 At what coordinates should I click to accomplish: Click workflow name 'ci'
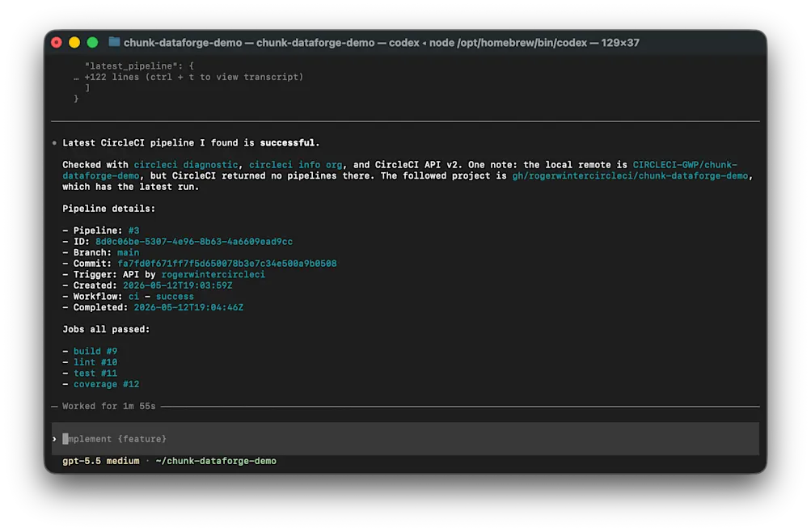pyautogui.click(x=134, y=296)
